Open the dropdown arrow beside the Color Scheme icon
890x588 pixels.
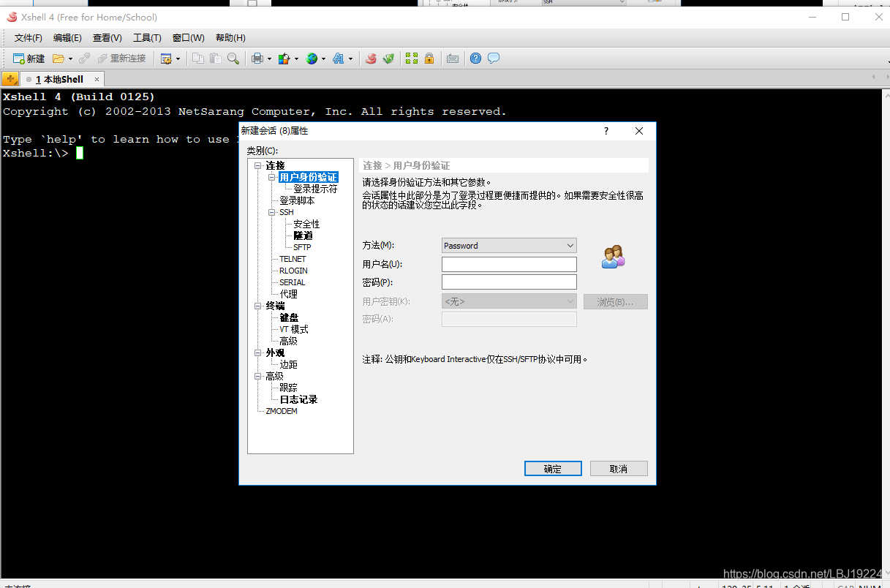point(295,59)
